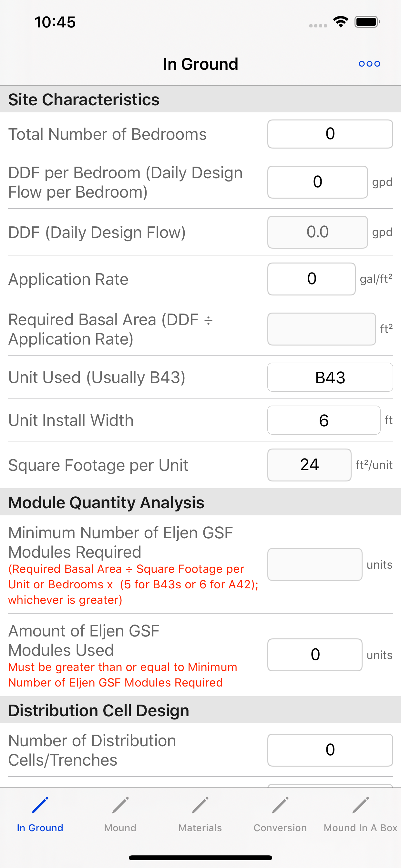Tap the Mound pencil icon
This screenshot has width=401, height=868.
click(120, 805)
